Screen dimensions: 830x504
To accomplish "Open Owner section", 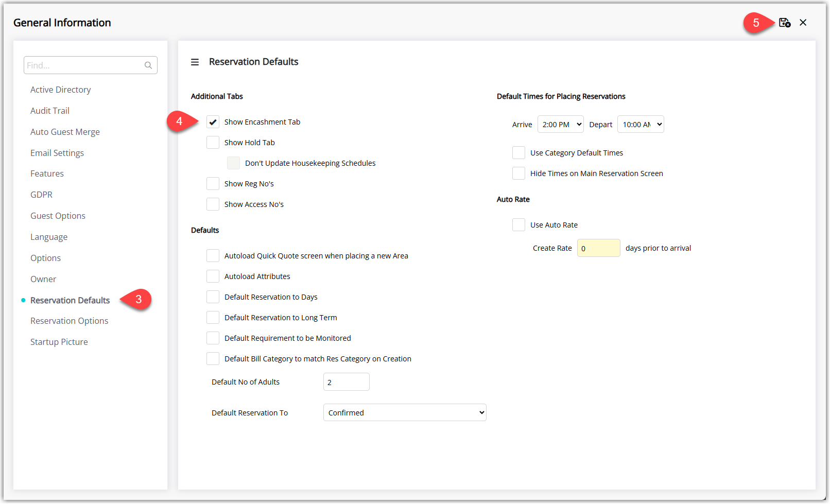I will [x=43, y=279].
